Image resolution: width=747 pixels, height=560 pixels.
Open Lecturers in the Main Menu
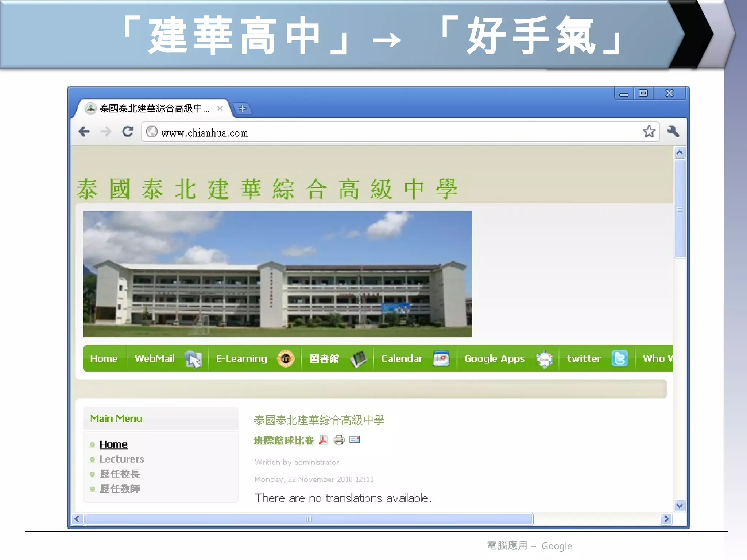tap(121, 459)
